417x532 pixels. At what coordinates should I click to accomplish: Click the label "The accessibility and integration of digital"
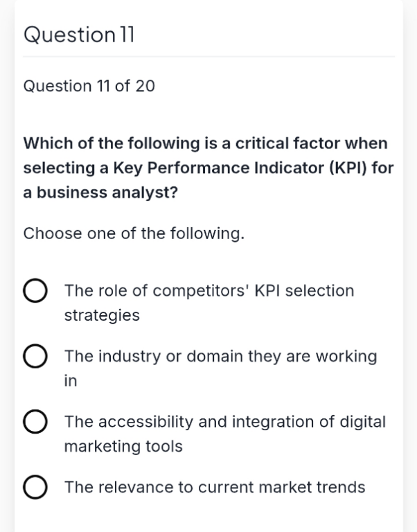(225, 422)
